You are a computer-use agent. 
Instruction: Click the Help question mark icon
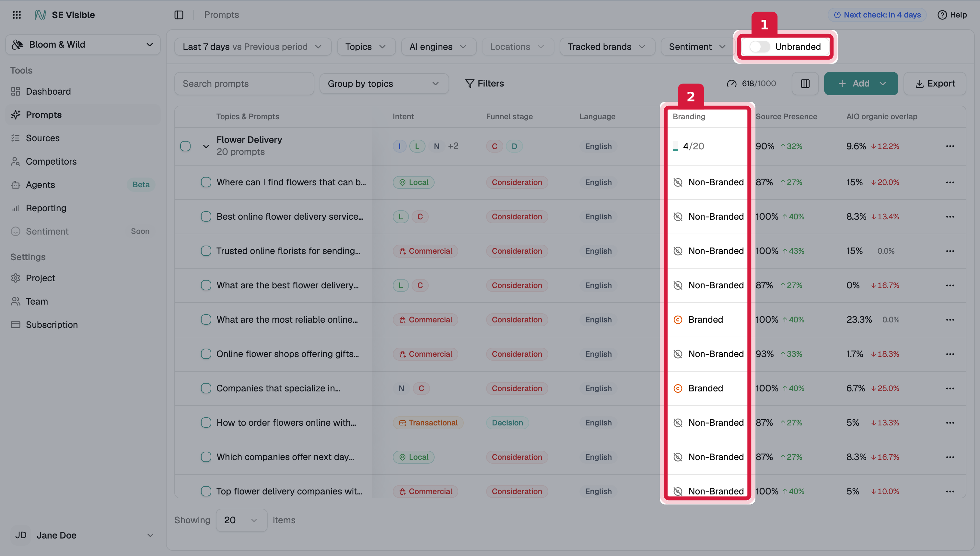pyautogui.click(x=942, y=15)
